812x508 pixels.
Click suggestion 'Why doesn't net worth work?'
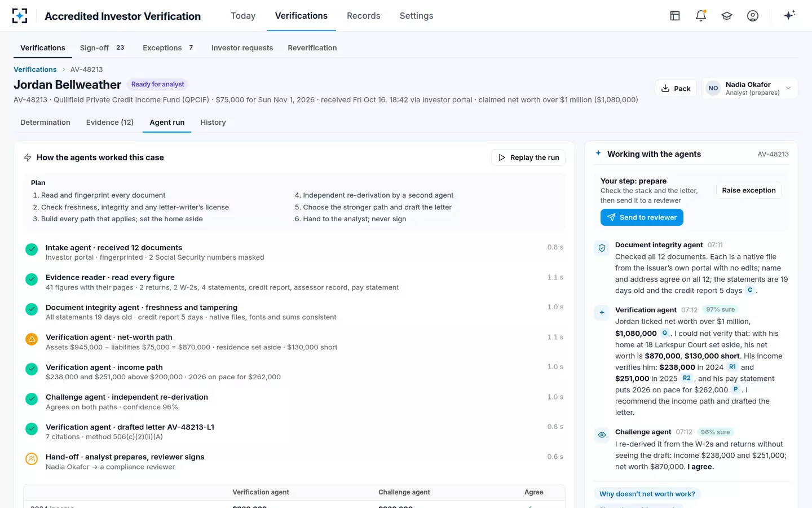[x=647, y=494]
